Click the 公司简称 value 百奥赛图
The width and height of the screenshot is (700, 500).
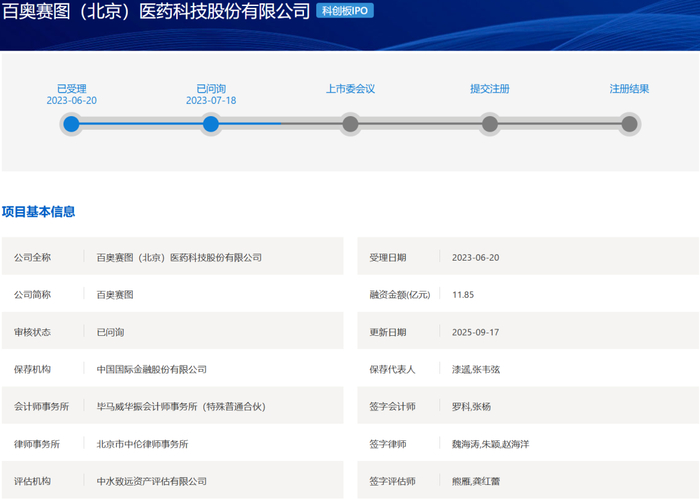coord(115,295)
